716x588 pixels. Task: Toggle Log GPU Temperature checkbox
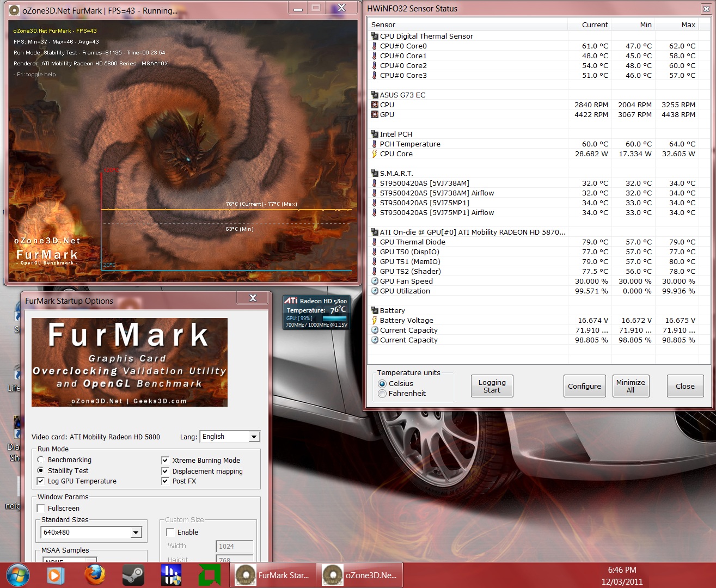(x=40, y=481)
